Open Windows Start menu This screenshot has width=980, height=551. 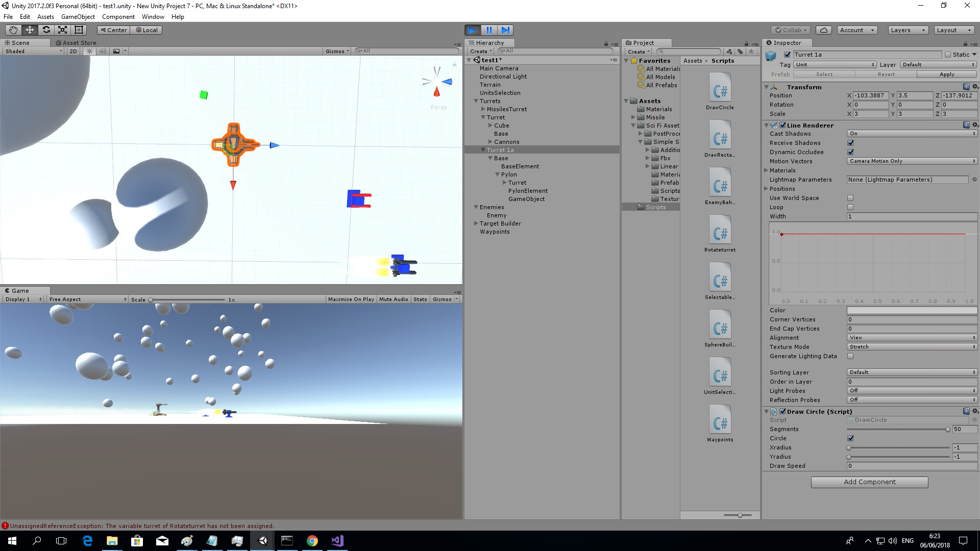coord(12,541)
